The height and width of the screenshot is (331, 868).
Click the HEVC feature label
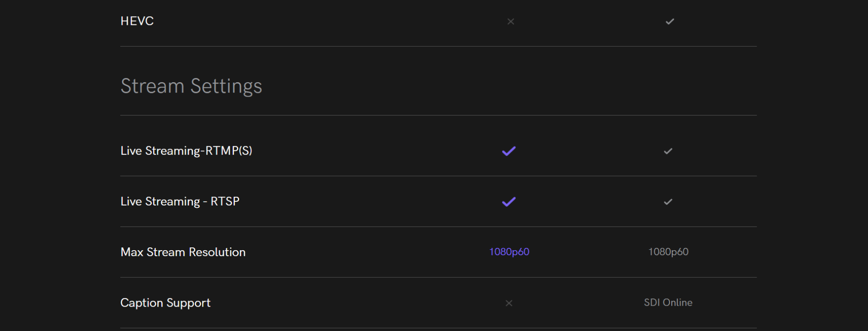[x=137, y=21]
